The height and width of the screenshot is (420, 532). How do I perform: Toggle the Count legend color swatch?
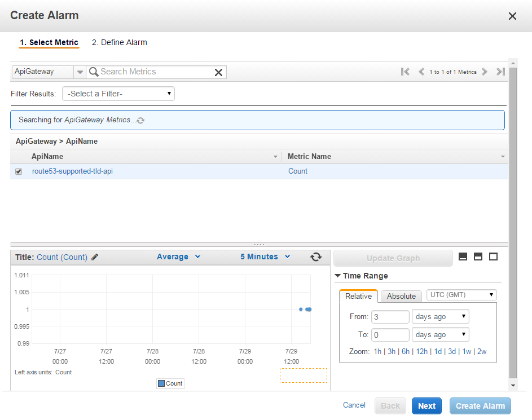161,383
